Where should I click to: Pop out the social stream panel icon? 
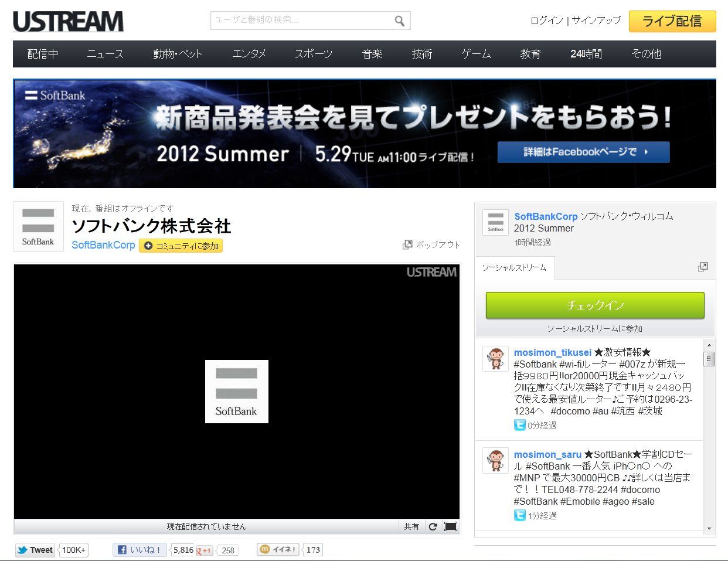[703, 267]
